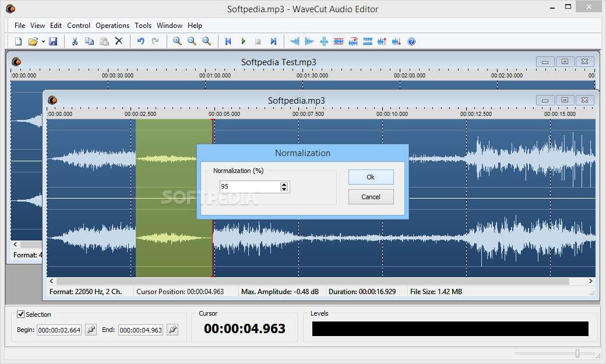Viewport: 606px width, 364px height.
Task: Click the Duration 00:00:16.929 status entry
Action: point(362,292)
